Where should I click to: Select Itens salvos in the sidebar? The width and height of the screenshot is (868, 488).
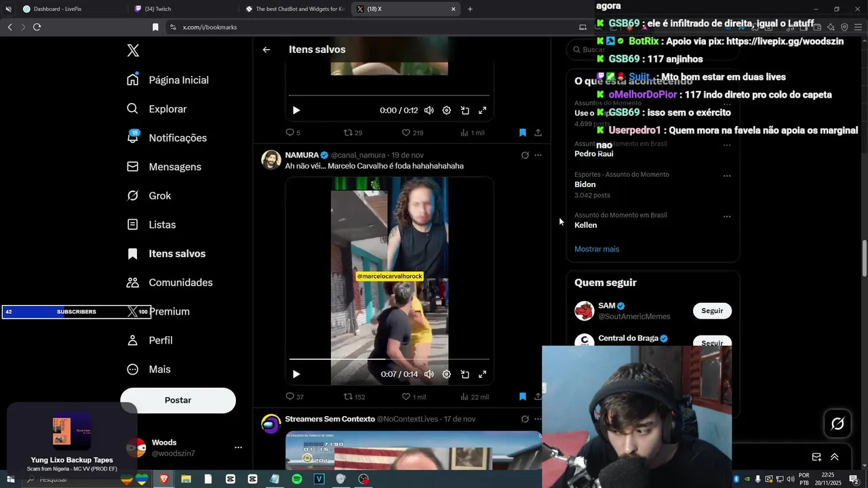(166, 253)
